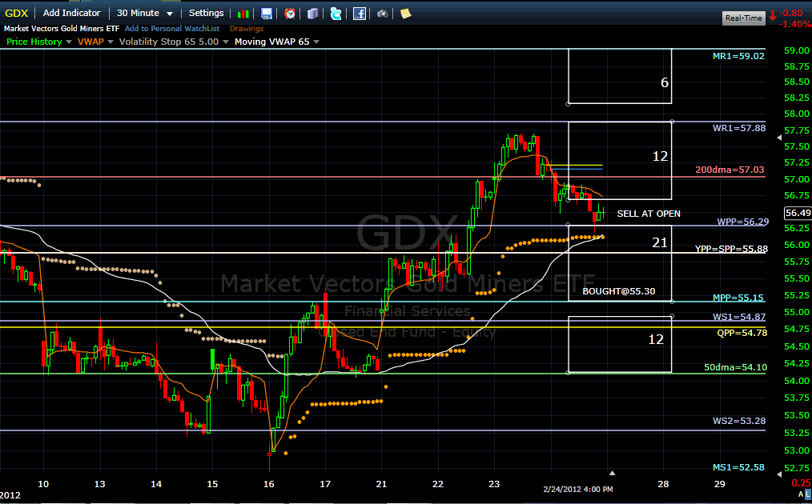
Task: Click the -1.40% percent change value
Action: (795, 24)
